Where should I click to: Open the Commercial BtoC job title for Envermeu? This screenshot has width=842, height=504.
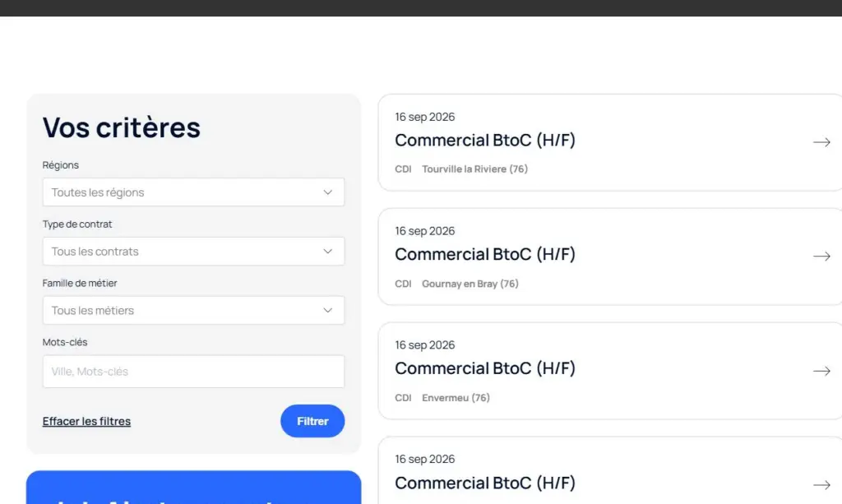[485, 368]
